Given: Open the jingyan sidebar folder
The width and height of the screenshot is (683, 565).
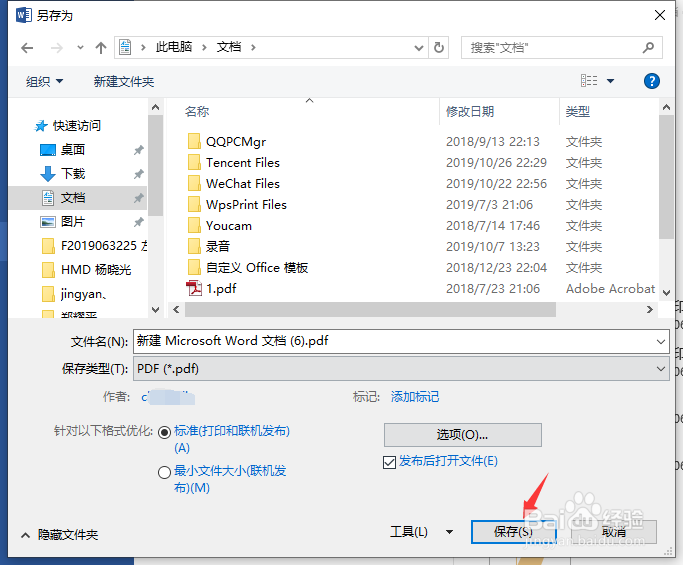Looking at the screenshot, I should coord(74,294).
